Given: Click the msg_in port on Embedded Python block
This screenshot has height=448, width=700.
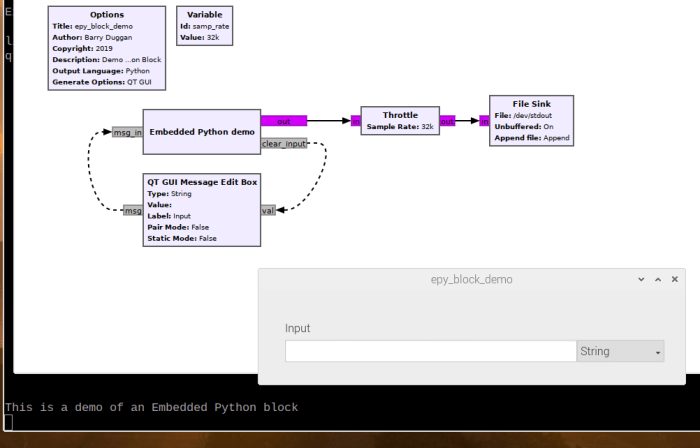Looking at the screenshot, I should pyautogui.click(x=127, y=132).
